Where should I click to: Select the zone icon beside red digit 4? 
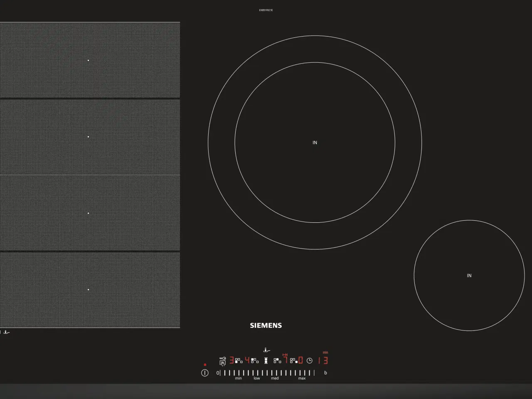[x=254, y=361]
